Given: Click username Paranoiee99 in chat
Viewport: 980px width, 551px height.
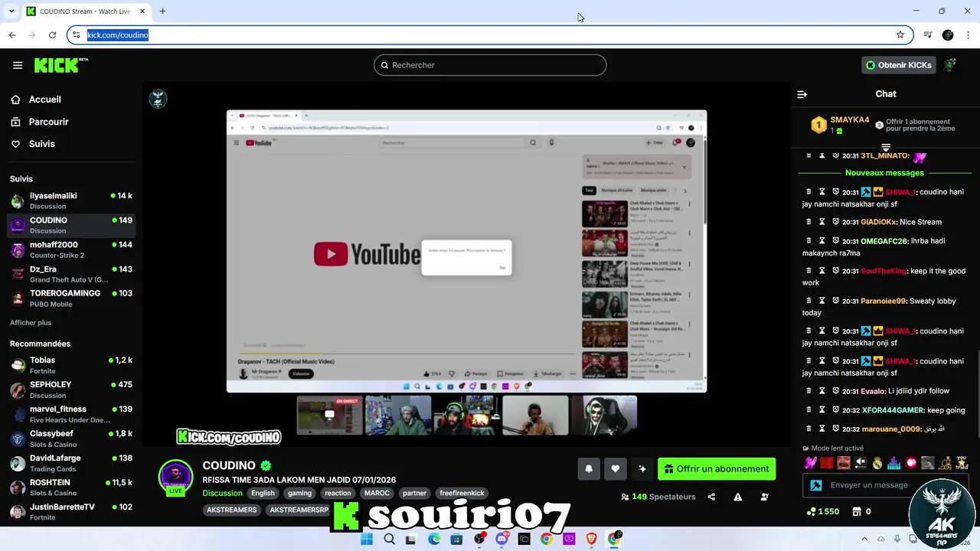Looking at the screenshot, I should 883,302.
